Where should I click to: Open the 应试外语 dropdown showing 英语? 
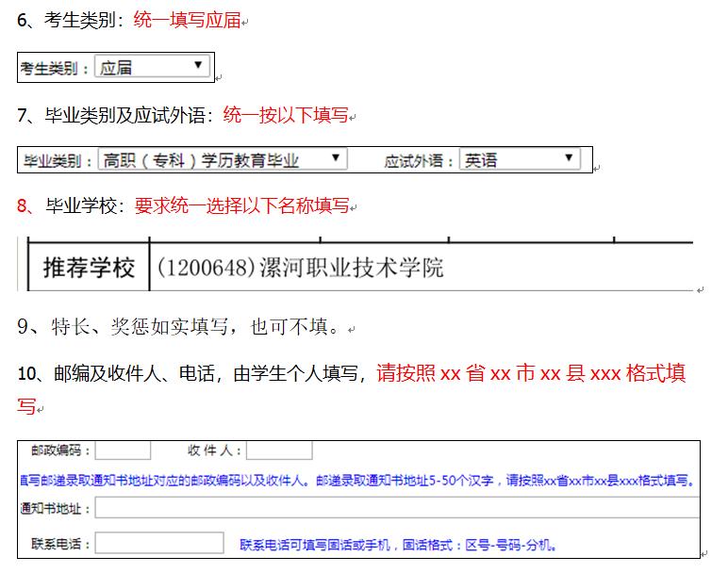[x=519, y=160]
